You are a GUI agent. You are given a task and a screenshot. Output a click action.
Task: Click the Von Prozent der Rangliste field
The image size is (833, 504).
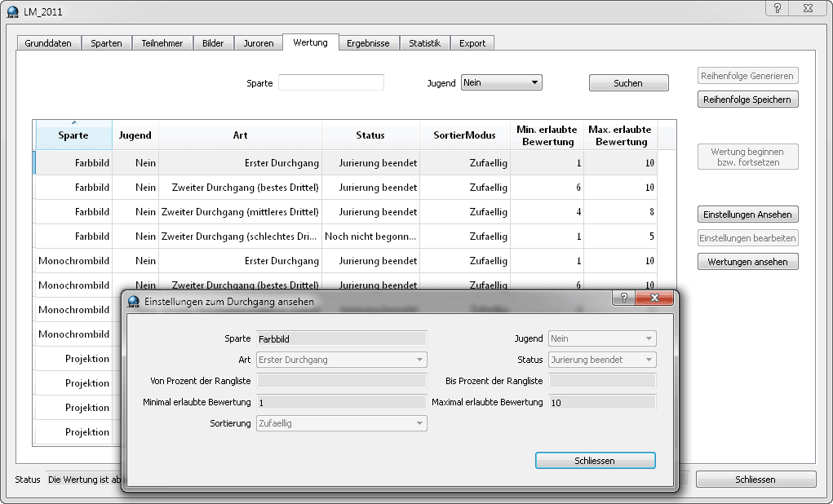tap(342, 381)
